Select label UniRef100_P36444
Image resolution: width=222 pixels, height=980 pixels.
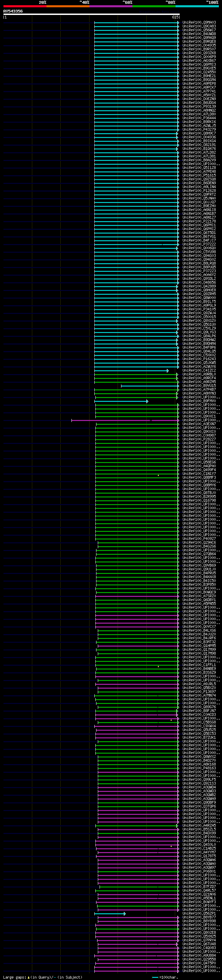pos(199,118)
